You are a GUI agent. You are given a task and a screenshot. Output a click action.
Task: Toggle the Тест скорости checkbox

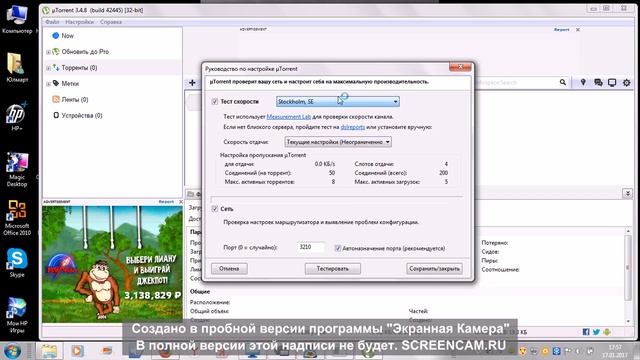pyautogui.click(x=215, y=102)
